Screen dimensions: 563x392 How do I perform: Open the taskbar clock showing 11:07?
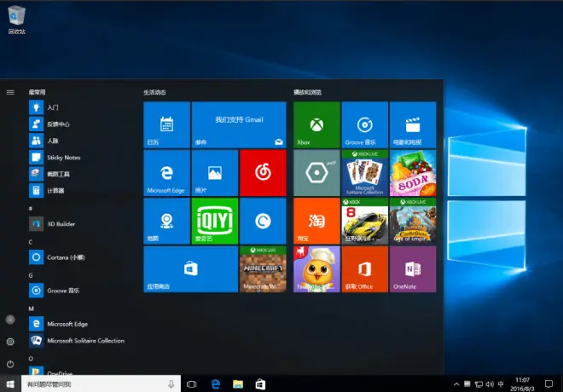522,384
